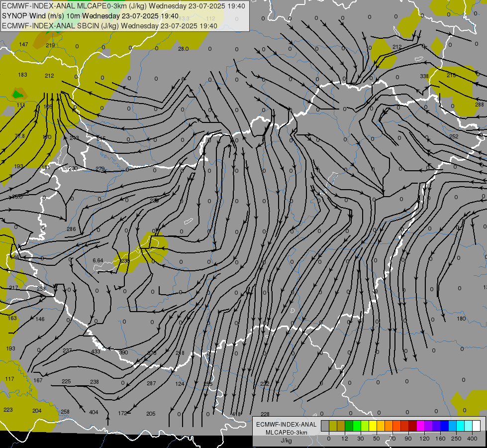Click the dark red legend swatch

413,426
